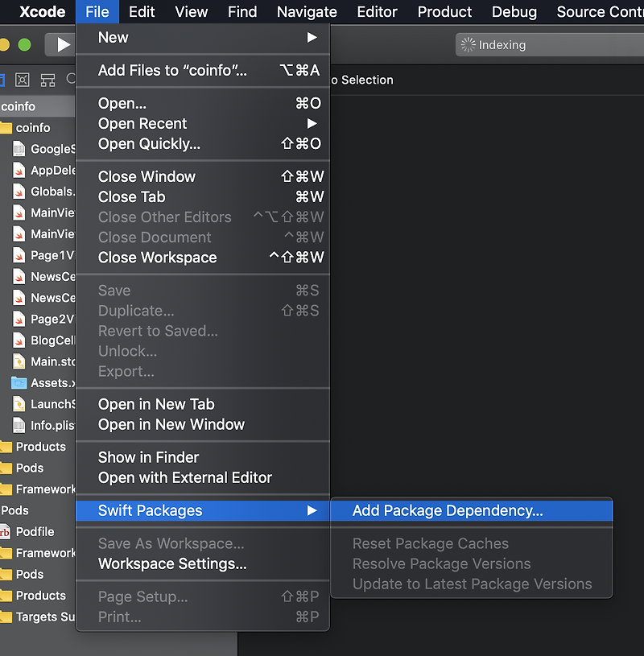The height and width of the screenshot is (656, 644).
Task: Select the Main.storyboard file icon
Action: pyautogui.click(x=19, y=361)
